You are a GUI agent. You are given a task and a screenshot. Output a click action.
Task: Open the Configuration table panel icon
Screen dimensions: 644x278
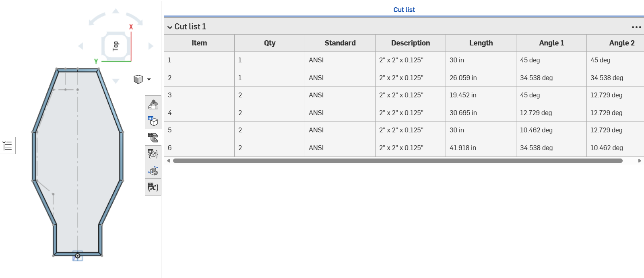[153, 121]
